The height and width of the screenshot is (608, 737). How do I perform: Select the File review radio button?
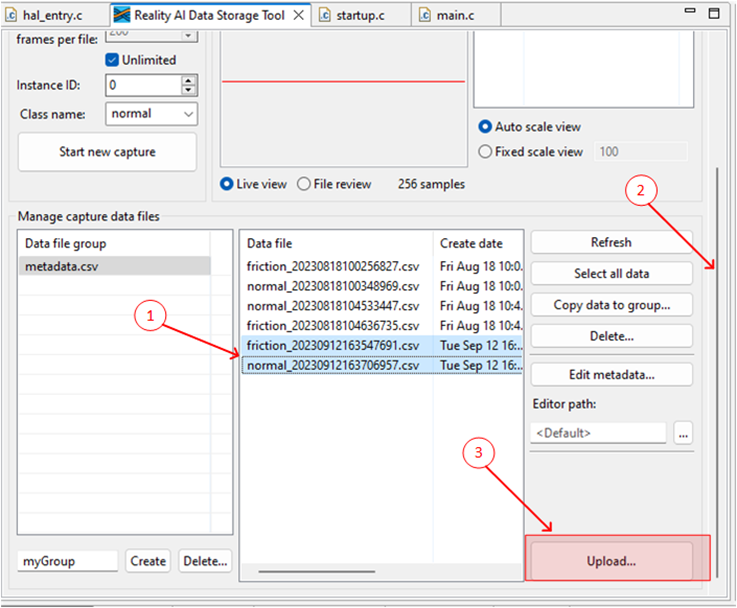[304, 184]
